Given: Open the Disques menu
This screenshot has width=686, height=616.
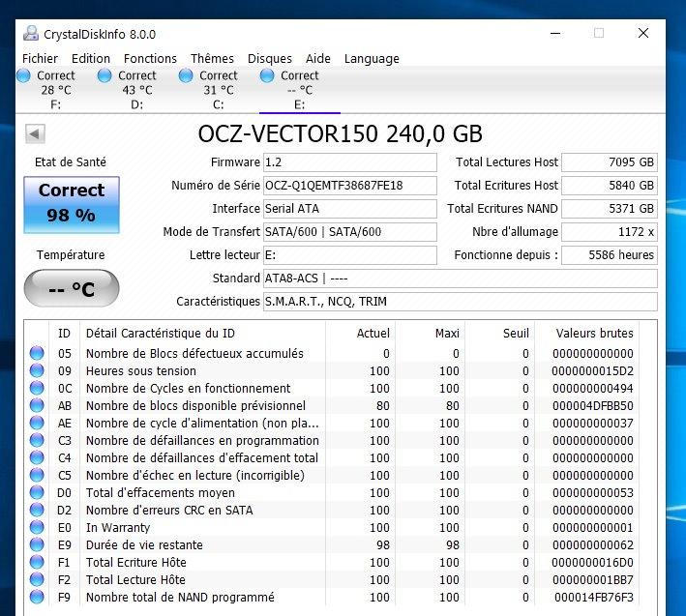Looking at the screenshot, I should click(270, 59).
